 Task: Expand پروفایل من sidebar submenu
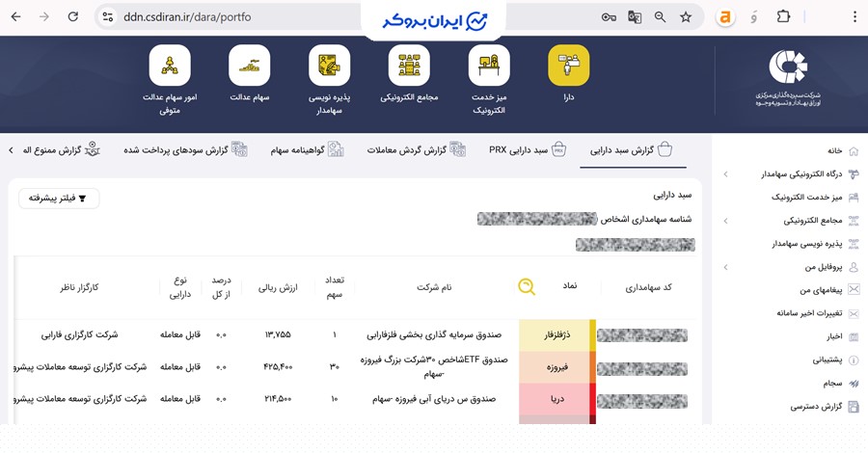(x=725, y=267)
